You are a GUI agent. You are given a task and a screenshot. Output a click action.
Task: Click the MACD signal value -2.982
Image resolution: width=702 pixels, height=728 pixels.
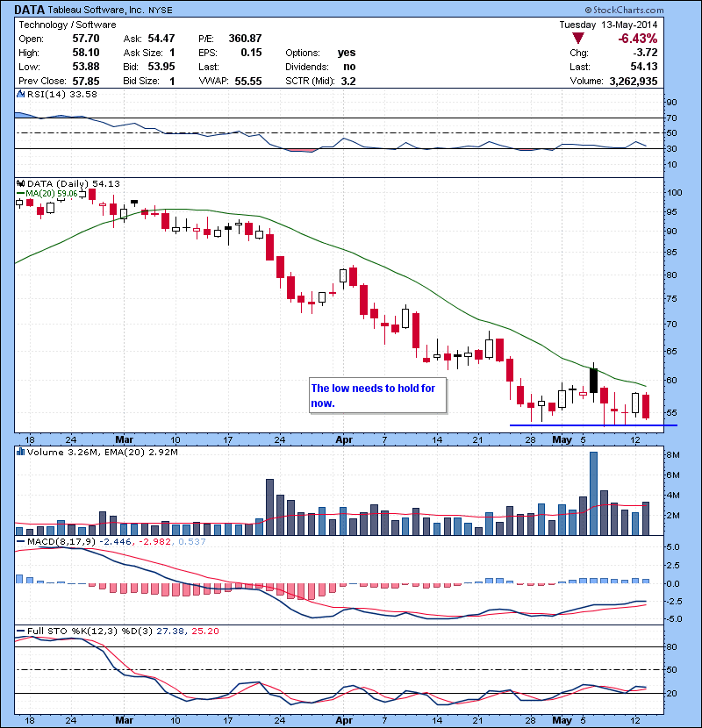(x=155, y=541)
